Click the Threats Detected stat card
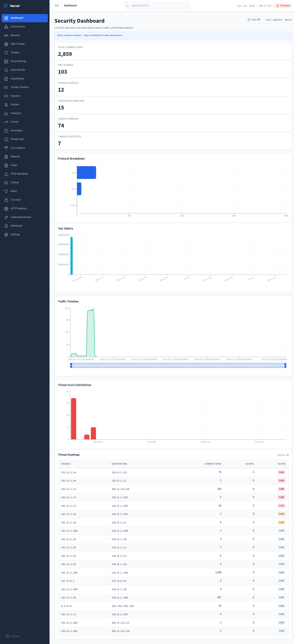The height and width of the screenshot is (644, 294). [x=173, y=141]
